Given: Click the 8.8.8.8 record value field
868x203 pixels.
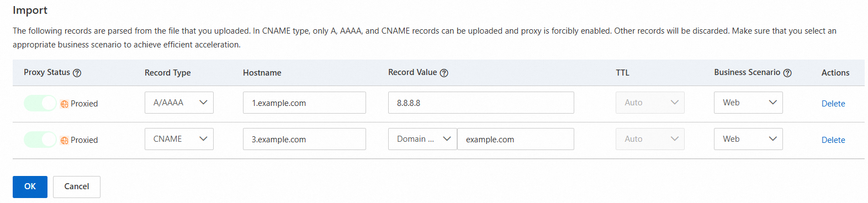Looking at the screenshot, I should click(x=481, y=103).
